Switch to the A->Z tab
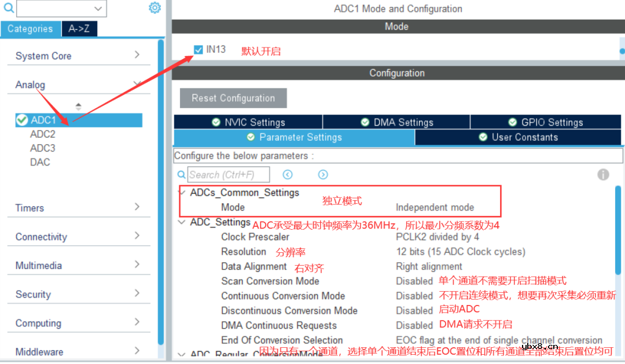Screen dimensions: 625x364 coord(79,28)
